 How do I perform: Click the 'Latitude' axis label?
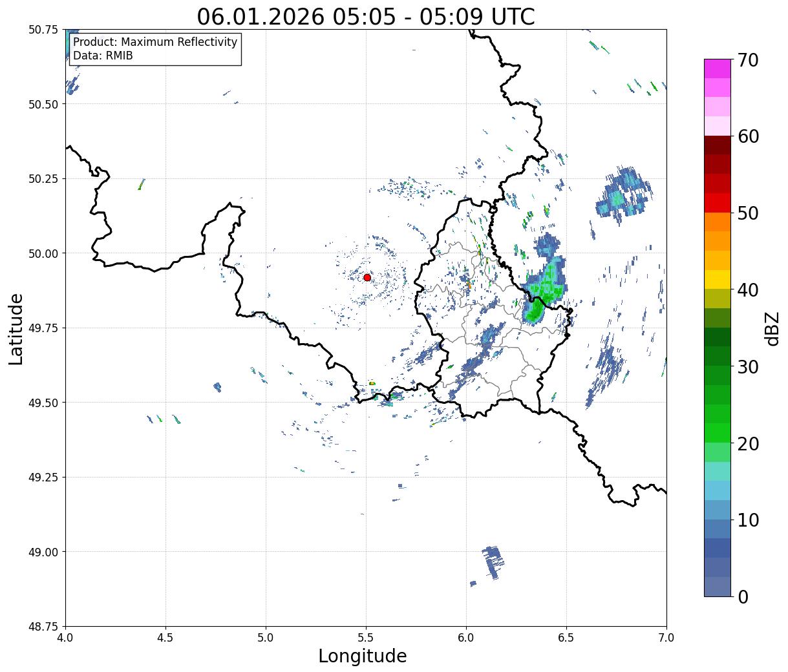[16, 329]
